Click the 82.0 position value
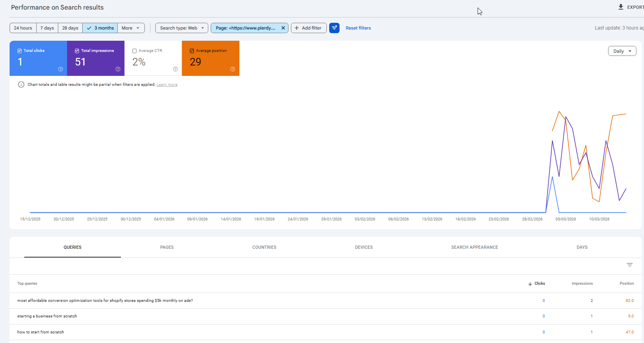644x343 pixels. point(630,301)
